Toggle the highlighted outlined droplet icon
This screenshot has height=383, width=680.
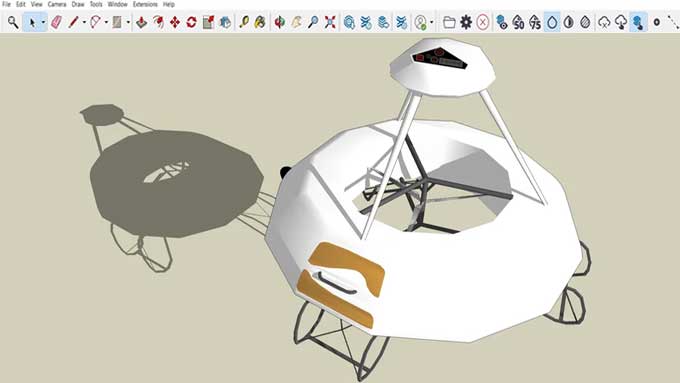point(552,22)
